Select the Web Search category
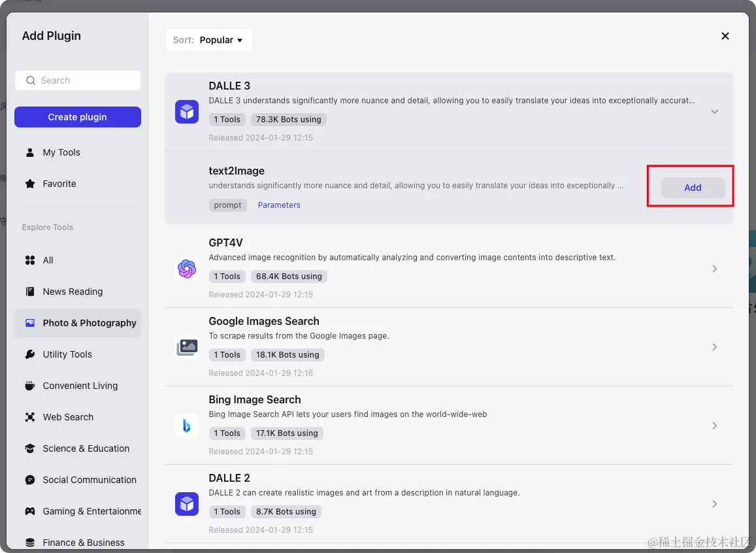Screen dimensions: 756x553 coord(78,417)
